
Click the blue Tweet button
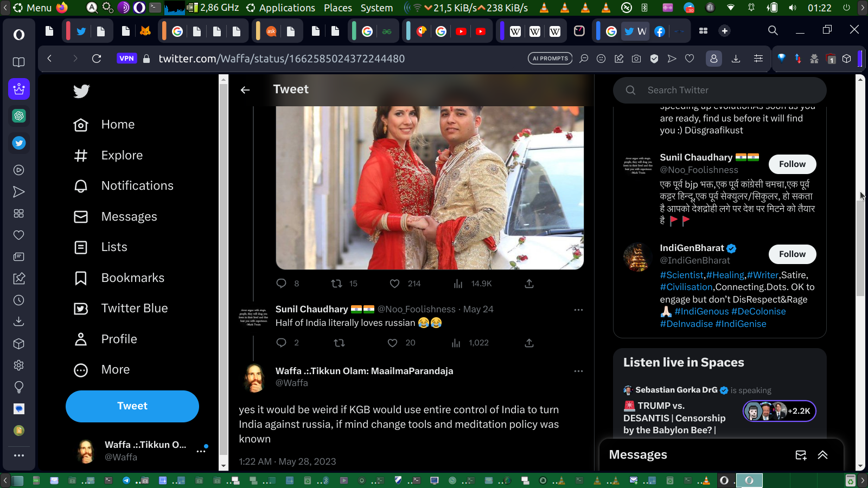coord(132,406)
